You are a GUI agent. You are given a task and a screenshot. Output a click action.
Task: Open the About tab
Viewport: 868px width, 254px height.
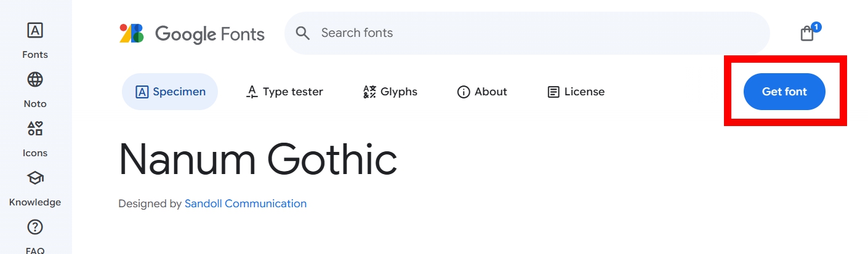point(482,92)
